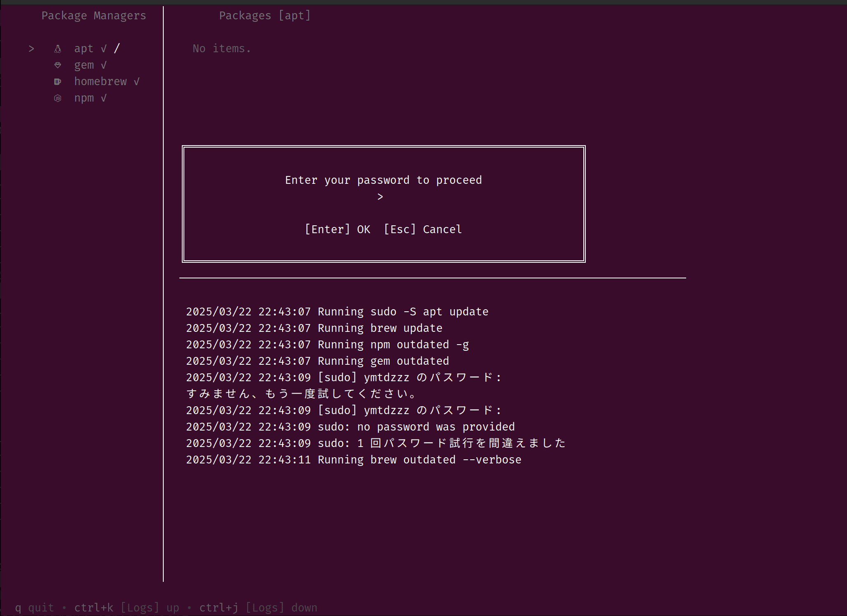Click the apt penguin icon

(x=58, y=49)
